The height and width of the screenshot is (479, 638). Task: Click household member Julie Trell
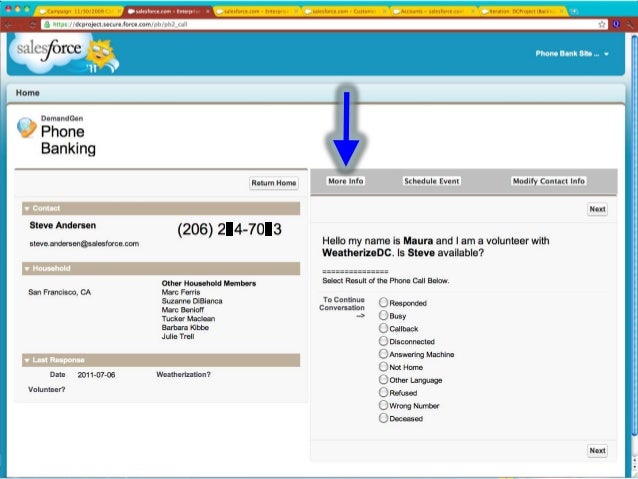[x=178, y=337]
